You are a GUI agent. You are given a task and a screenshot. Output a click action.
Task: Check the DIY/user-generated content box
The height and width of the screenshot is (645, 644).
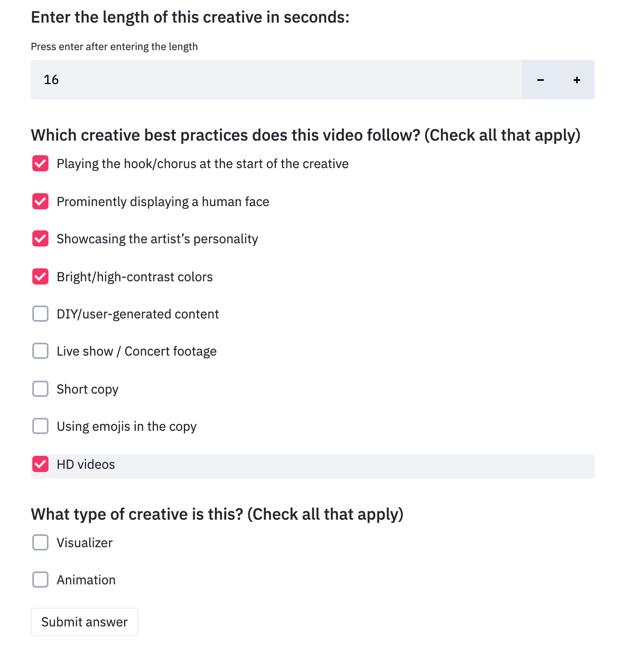click(x=40, y=314)
